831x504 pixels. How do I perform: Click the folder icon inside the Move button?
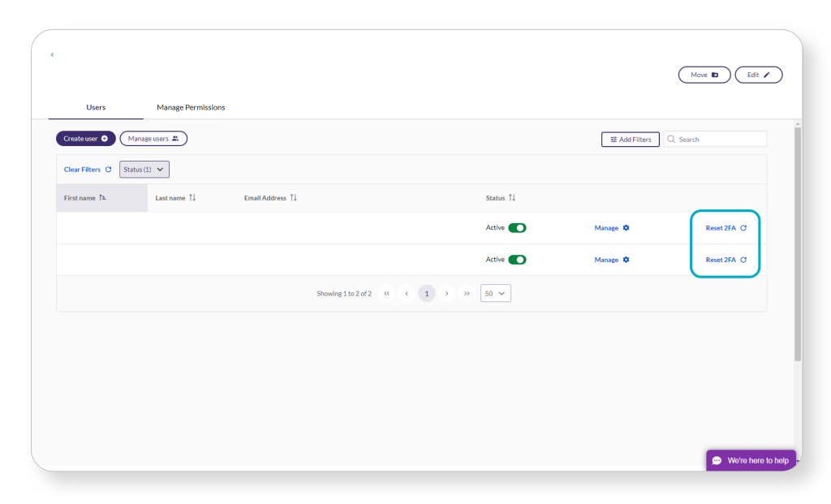714,75
